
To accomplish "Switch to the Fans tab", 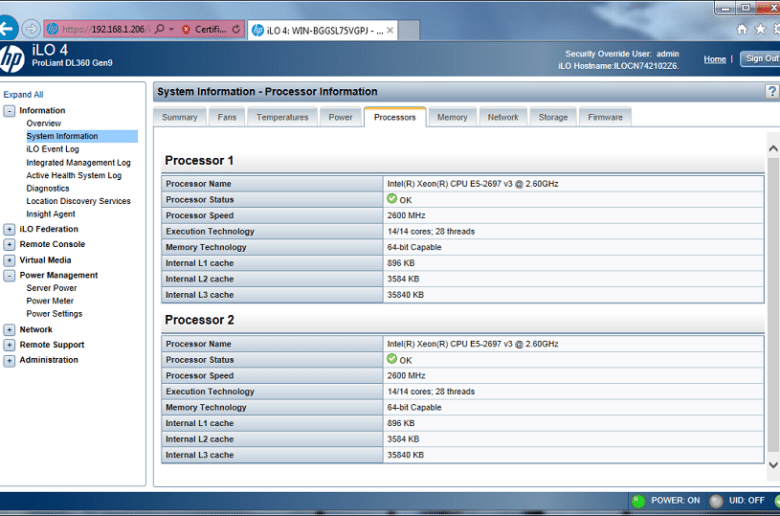I will pyautogui.click(x=227, y=117).
